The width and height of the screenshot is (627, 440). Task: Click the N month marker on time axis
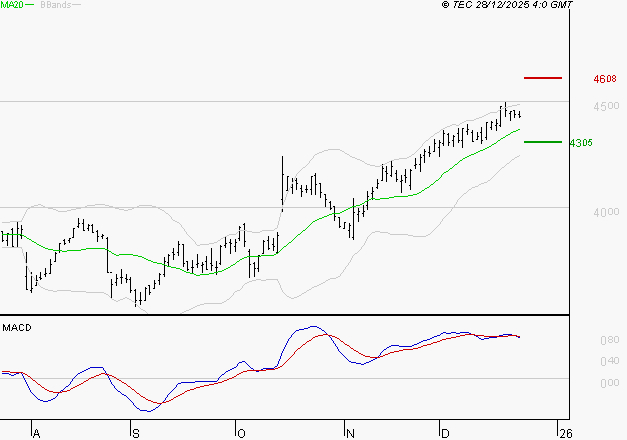tap(350, 434)
